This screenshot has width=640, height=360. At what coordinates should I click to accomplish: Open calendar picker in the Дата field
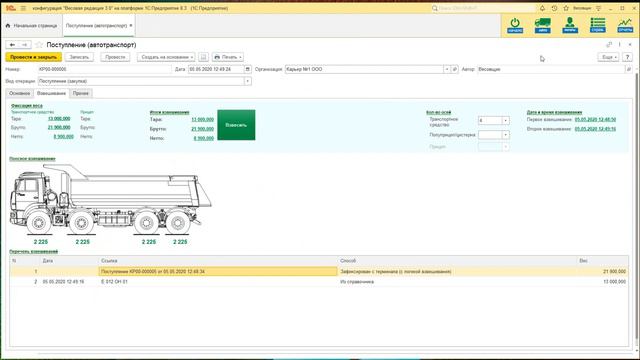(247, 69)
